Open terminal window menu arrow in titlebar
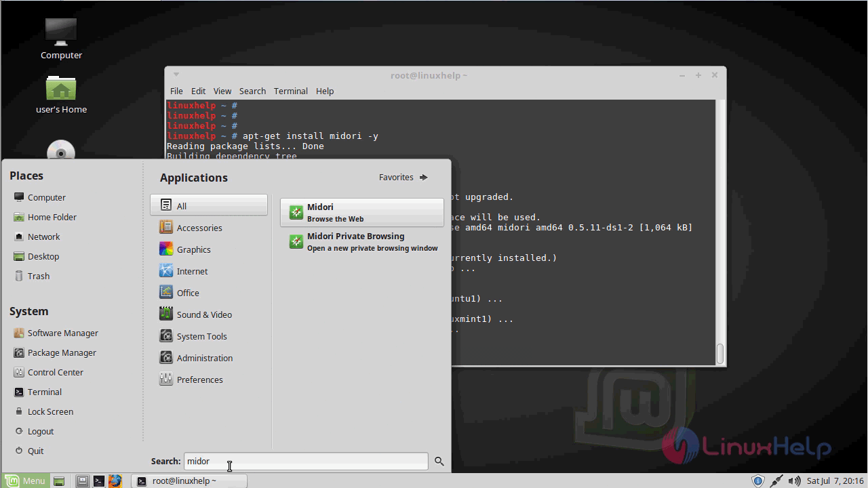 pyautogui.click(x=176, y=75)
